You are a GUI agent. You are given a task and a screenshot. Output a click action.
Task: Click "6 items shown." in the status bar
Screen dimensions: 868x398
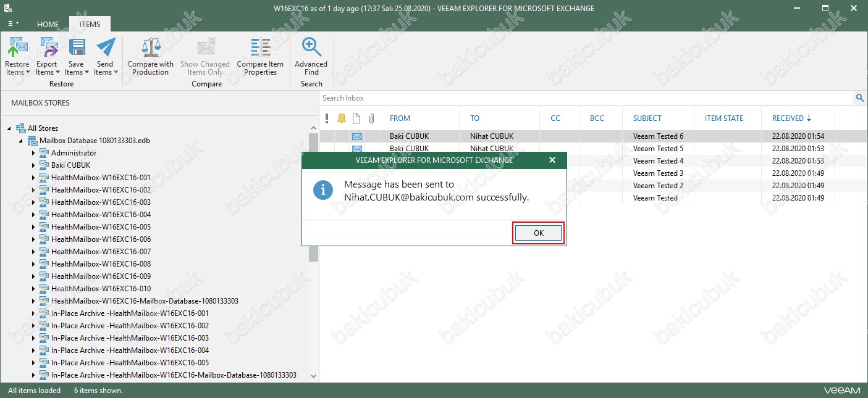click(x=98, y=391)
